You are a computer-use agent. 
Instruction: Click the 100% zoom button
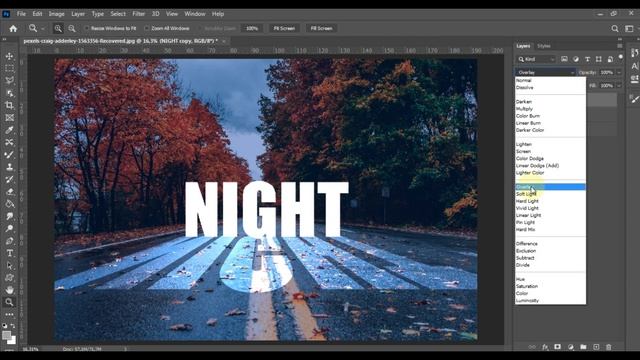(x=252, y=28)
